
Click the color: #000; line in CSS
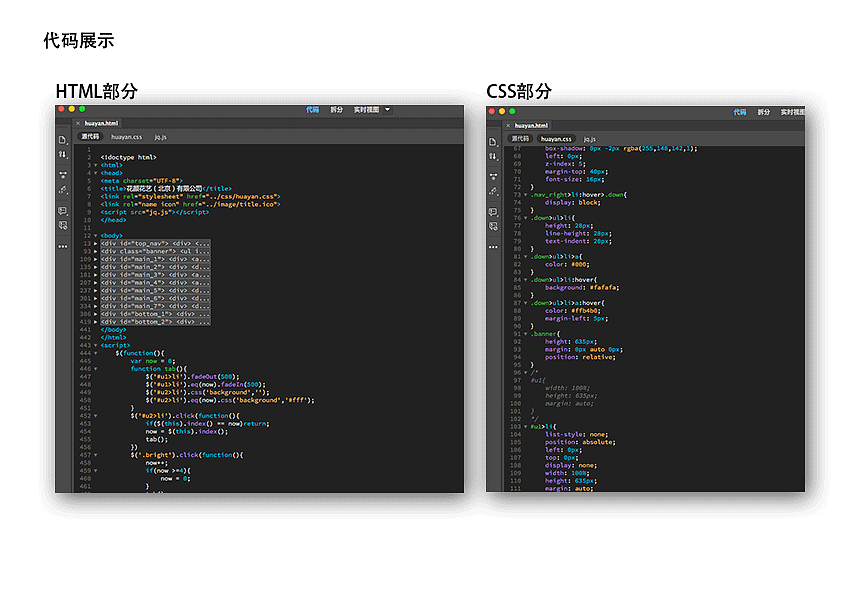coord(567,264)
